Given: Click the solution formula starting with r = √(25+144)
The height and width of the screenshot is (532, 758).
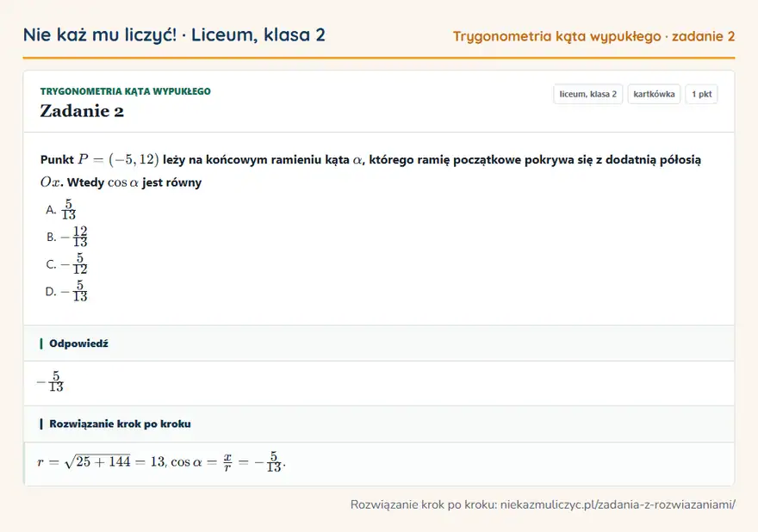Looking at the screenshot, I should click(x=161, y=462).
